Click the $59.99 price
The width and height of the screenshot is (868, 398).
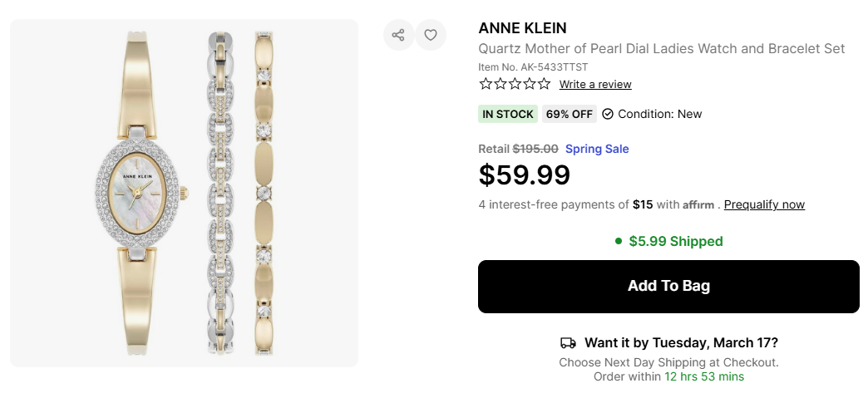[525, 175]
